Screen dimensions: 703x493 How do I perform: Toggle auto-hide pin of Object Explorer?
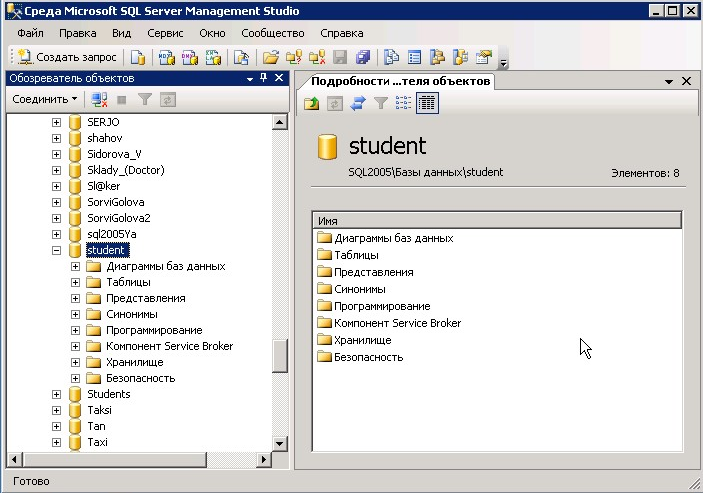264,78
